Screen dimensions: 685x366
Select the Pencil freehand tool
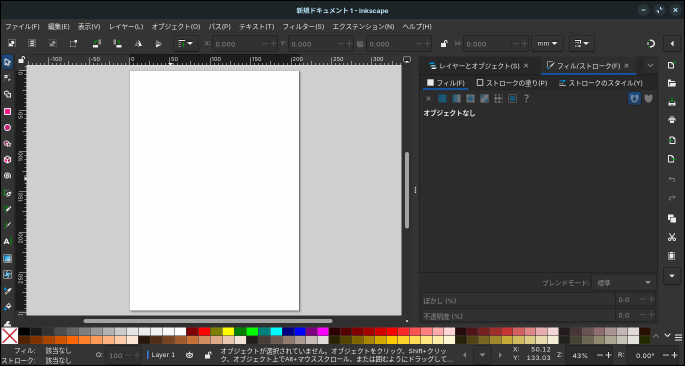[x=7, y=209]
